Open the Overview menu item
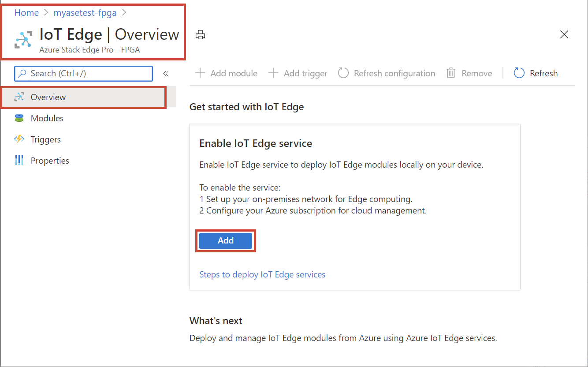The image size is (588, 367). coord(48,97)
